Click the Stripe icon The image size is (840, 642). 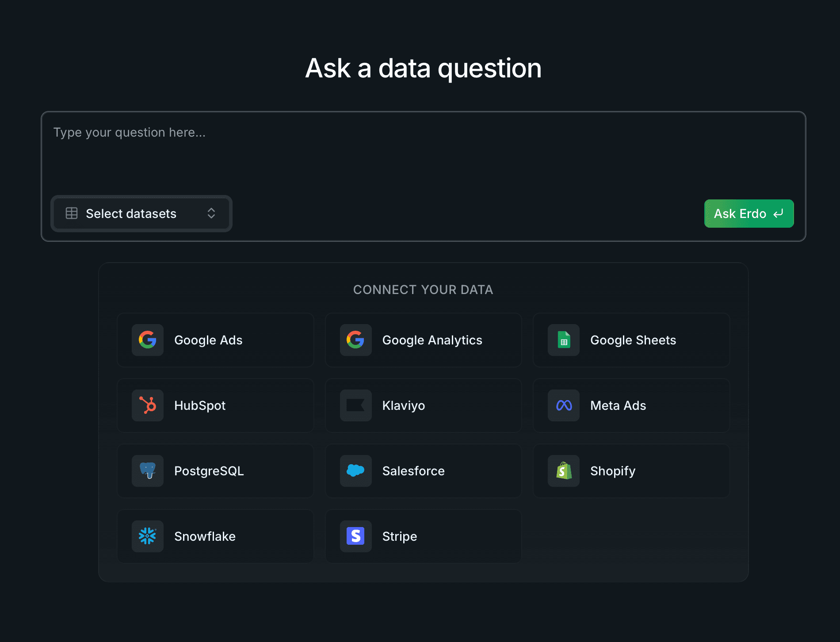355,536
